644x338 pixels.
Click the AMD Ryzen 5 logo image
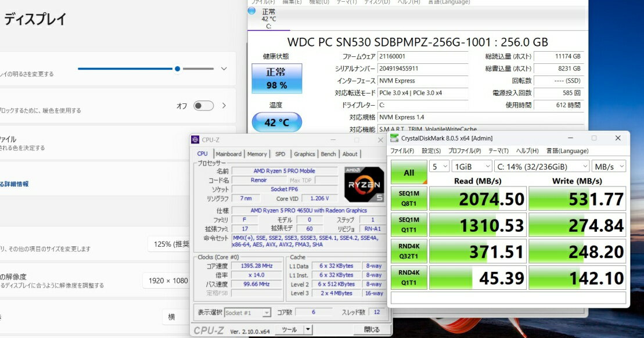(364, 184)
